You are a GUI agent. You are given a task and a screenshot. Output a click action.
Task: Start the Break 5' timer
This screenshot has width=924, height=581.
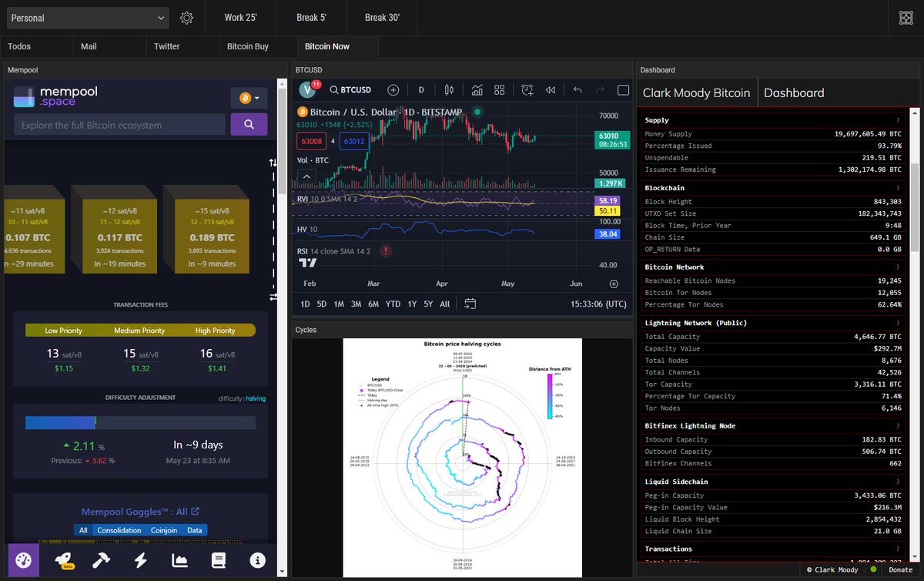pyautogui.click(x=311, y=18)
